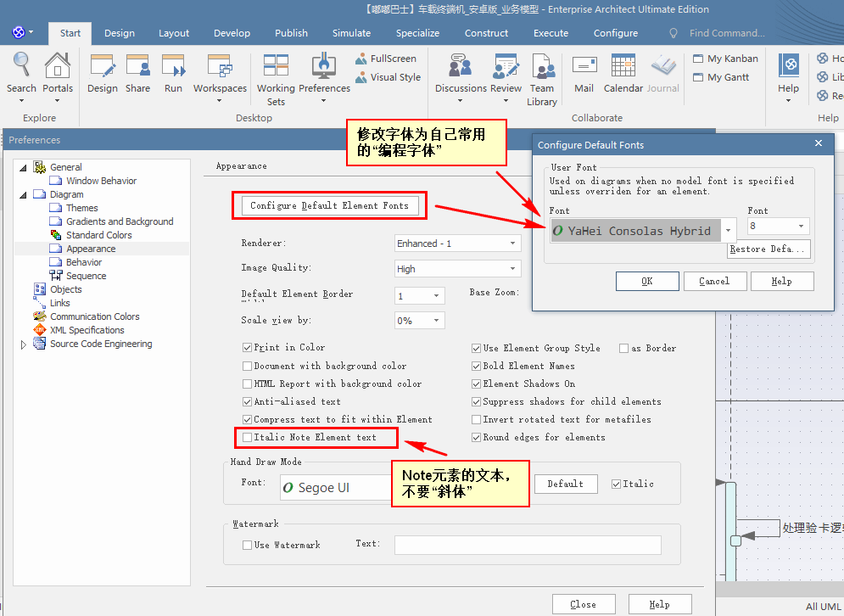Viewport: 844px width, 616px height.
Task: Confirm fonts dialog with OK
Action: click(x=647, y=281)
